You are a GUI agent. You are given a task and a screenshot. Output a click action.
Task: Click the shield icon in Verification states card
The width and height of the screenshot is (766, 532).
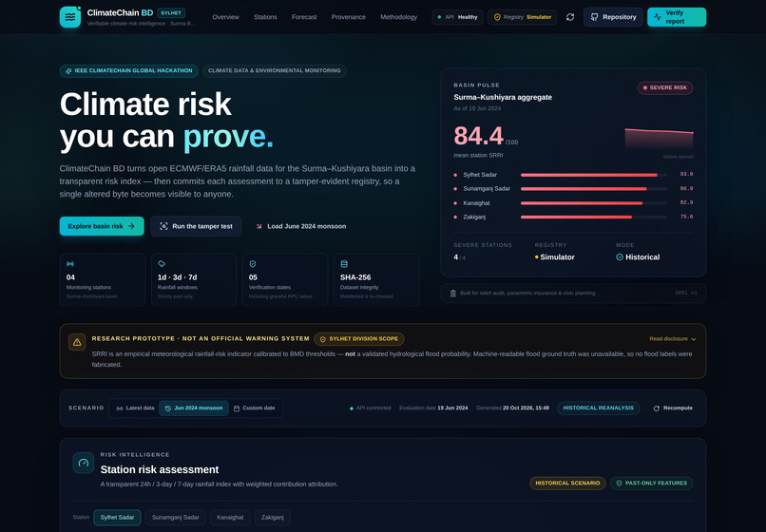coord(253,264)
